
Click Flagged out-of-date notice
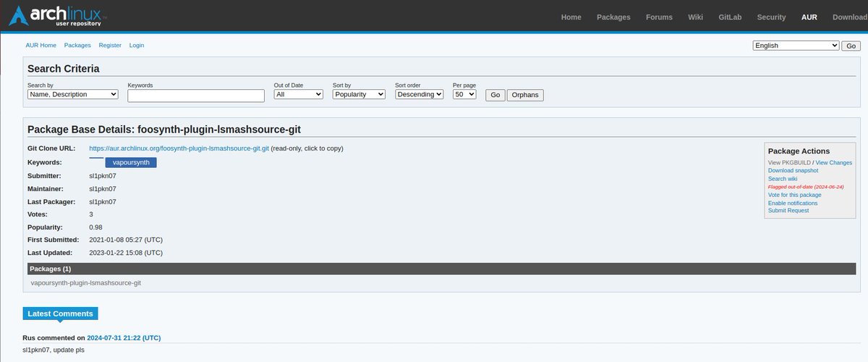point(806,187)
